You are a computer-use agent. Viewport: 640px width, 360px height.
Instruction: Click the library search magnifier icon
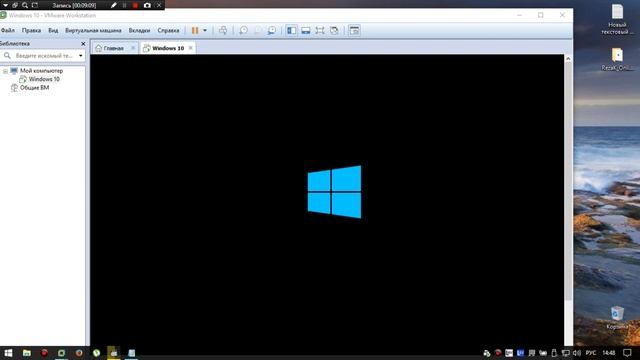[7, 56]
